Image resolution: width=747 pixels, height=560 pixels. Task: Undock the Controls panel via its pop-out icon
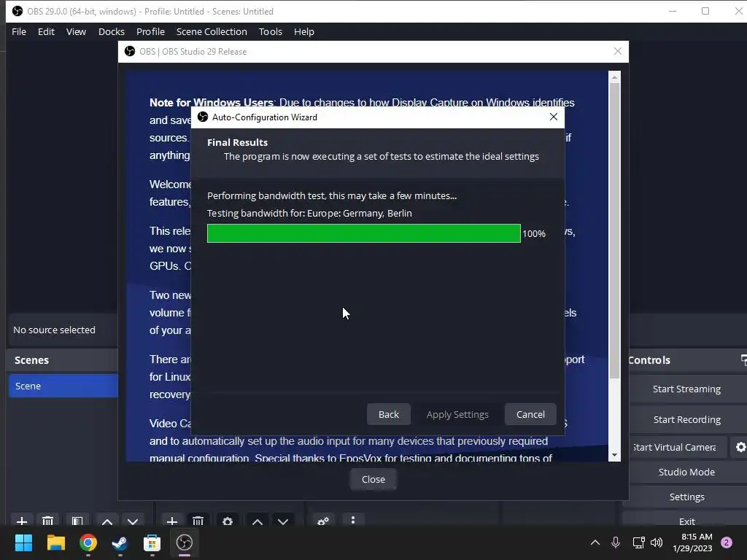click(743, 359)
